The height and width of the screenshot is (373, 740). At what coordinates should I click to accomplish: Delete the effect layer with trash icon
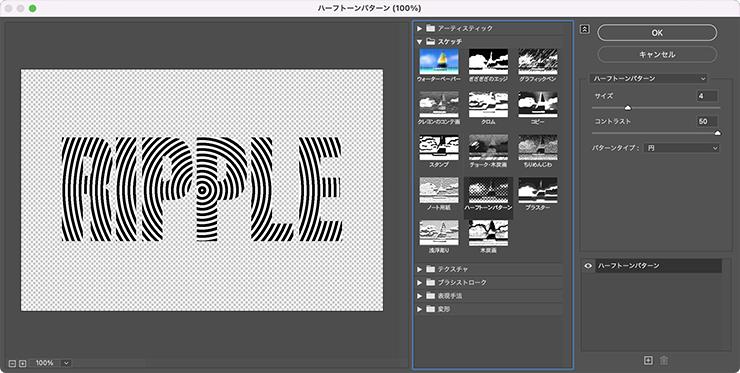[x=664, y=361]
